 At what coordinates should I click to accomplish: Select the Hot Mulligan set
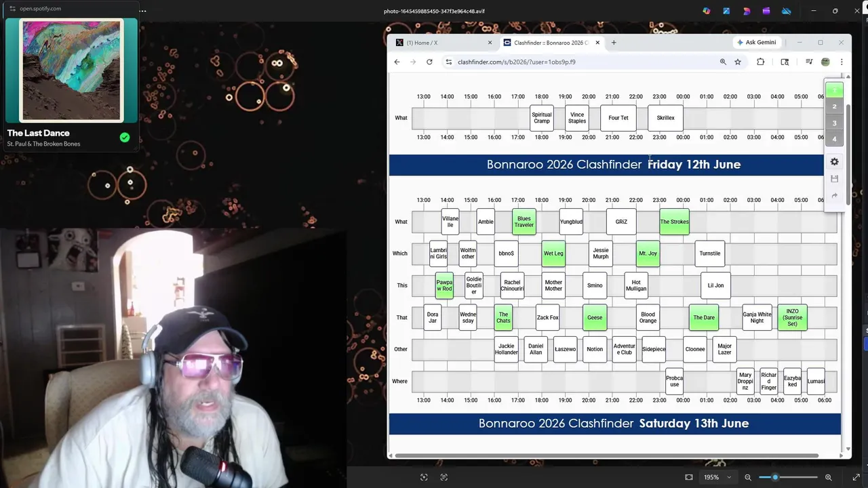[636, 285]
